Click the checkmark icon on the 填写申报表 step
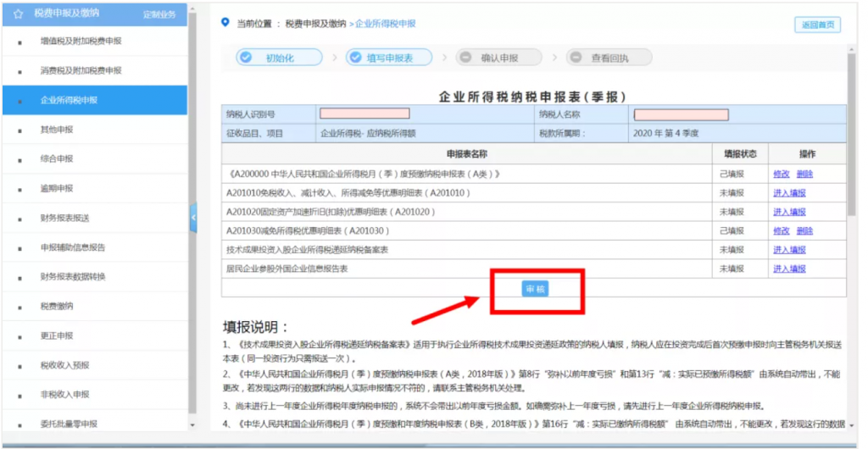Screen dimensions: 868x449 pyautogui.click(x=354, y=58)
